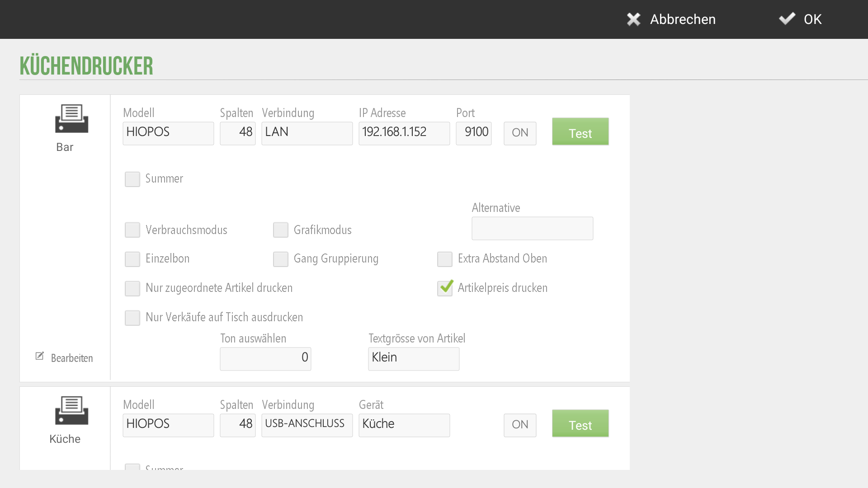Check Nur zugeordnete Artikel drucken
The height and width of the screenshot is (488, 868).
coord(132,288)
